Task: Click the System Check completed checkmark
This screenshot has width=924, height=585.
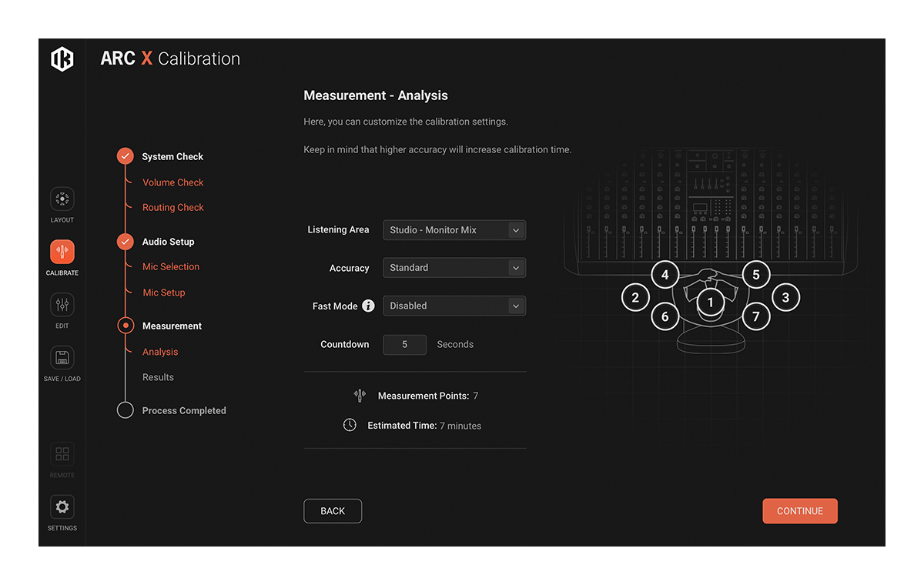Action: (x=126, y=156)
